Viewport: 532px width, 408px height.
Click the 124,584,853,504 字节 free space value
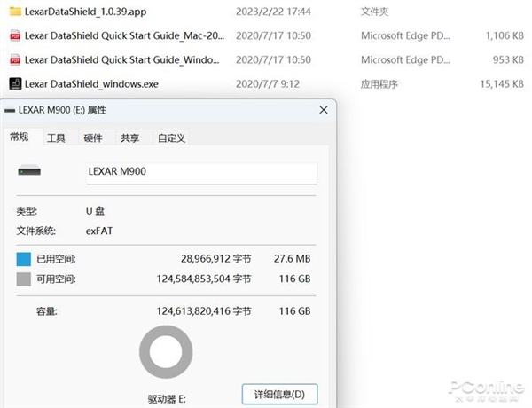click(x=204, y=279)
